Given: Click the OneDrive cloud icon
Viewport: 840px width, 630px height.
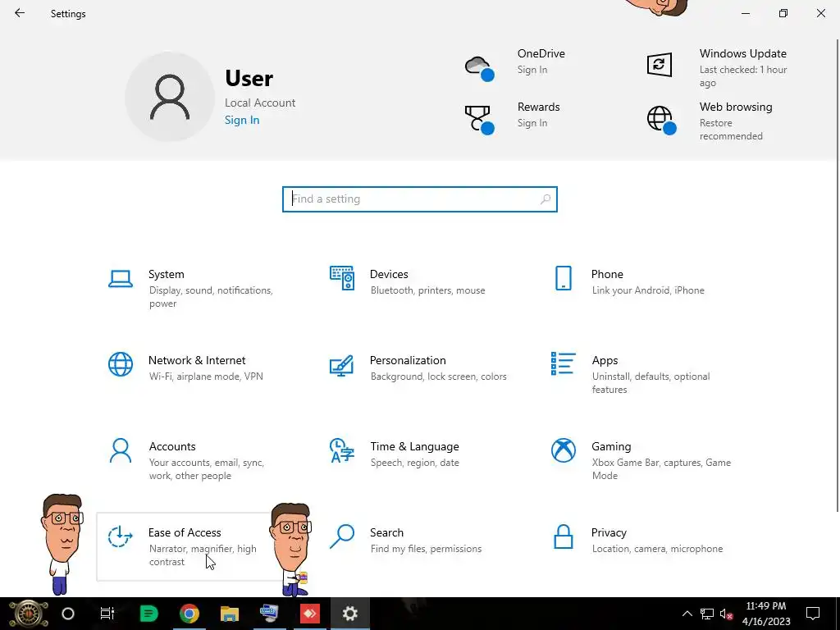Looking at the screenshot, I should coord(479,69).
